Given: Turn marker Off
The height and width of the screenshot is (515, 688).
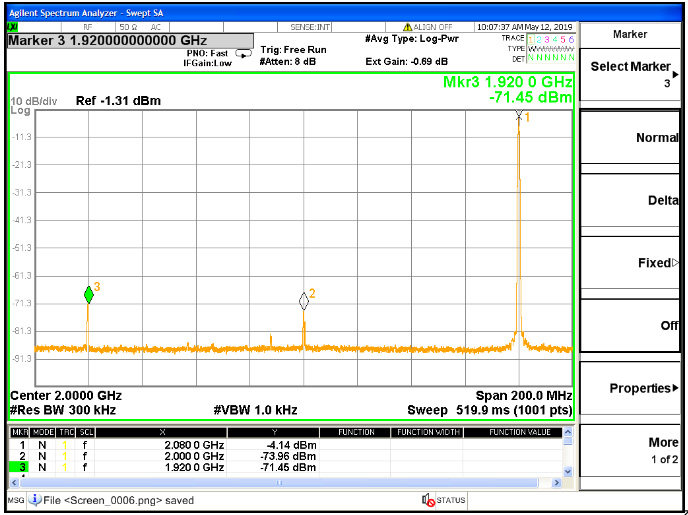Looking at the screenshot, I should (633, 326).
